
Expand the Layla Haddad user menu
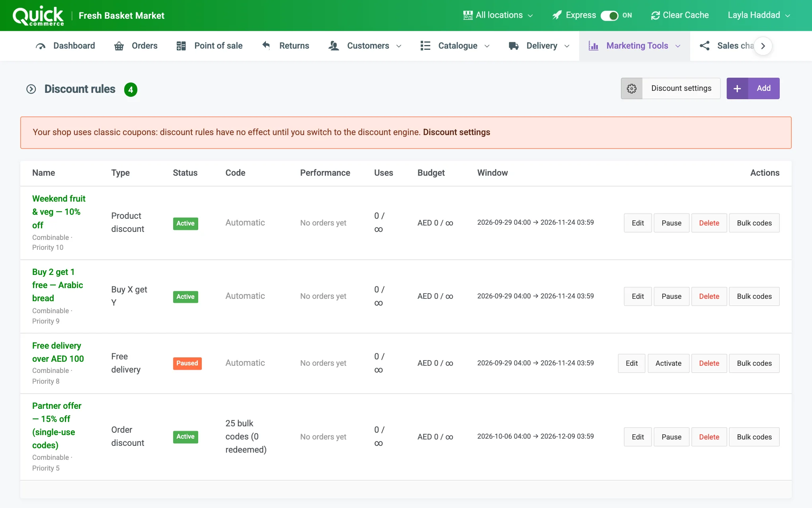pos(759,15)
